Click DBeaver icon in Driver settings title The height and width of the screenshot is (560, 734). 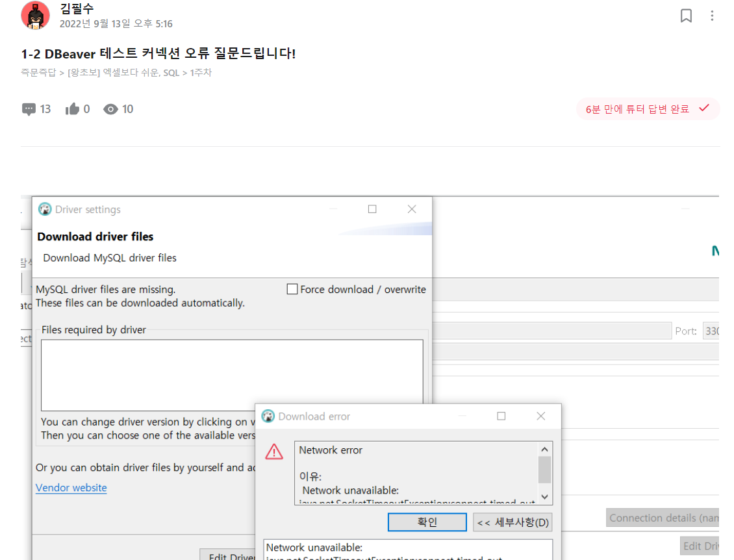pos(45,209)
